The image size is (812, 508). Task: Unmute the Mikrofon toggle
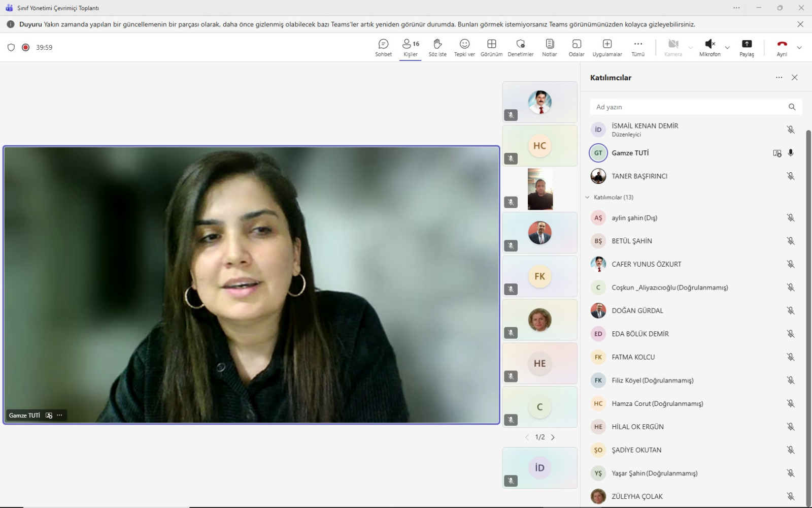[709, 47]
